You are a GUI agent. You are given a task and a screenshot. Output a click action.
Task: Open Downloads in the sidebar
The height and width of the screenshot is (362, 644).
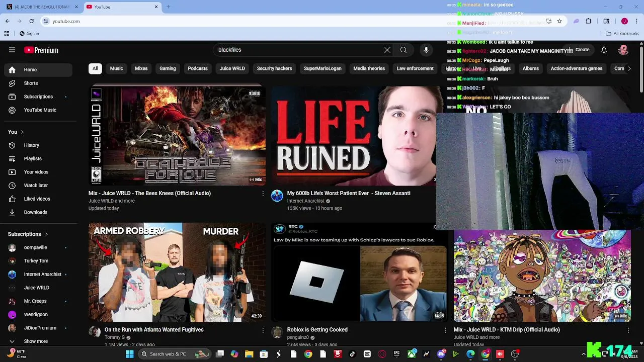click(38, 212)
